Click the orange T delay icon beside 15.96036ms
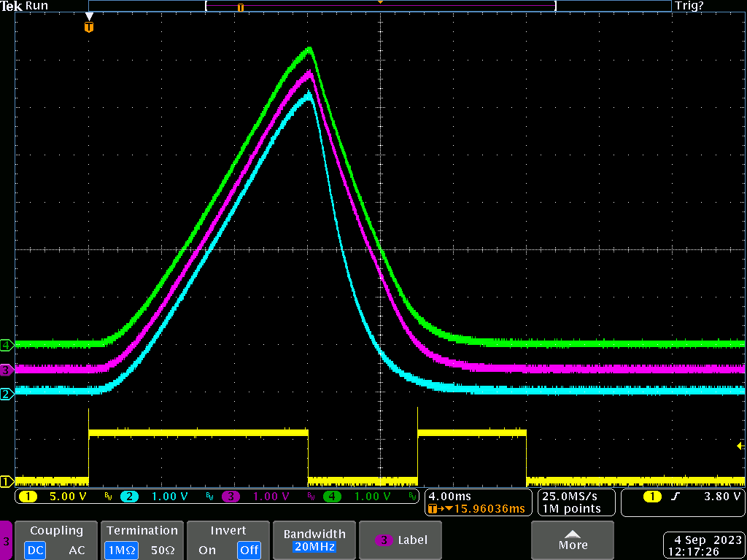 (433, 508)
